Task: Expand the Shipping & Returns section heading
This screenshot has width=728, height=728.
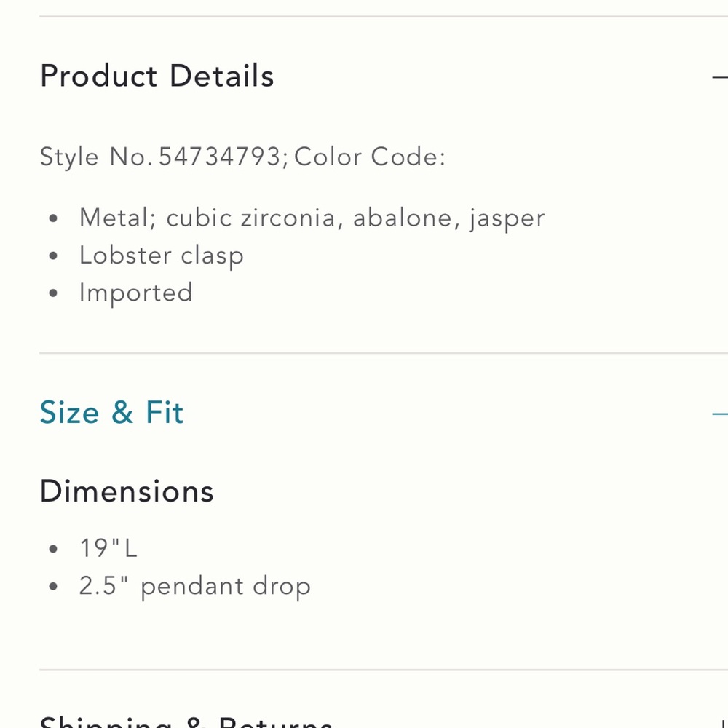Action: click(x=186, y=721)
